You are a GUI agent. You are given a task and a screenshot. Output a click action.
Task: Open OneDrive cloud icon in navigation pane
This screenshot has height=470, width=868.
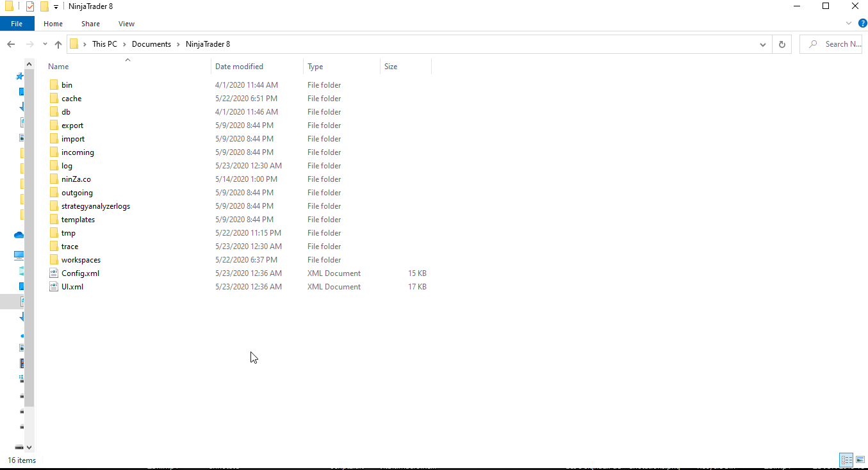point(19,235)
